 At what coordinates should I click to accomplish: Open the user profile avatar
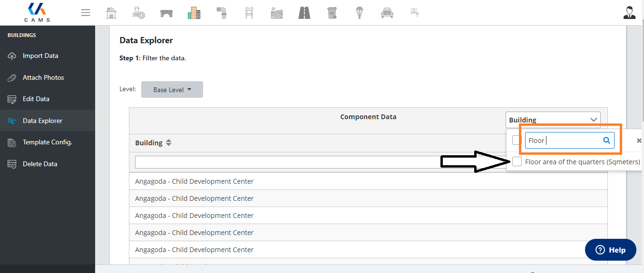point(629,13)
